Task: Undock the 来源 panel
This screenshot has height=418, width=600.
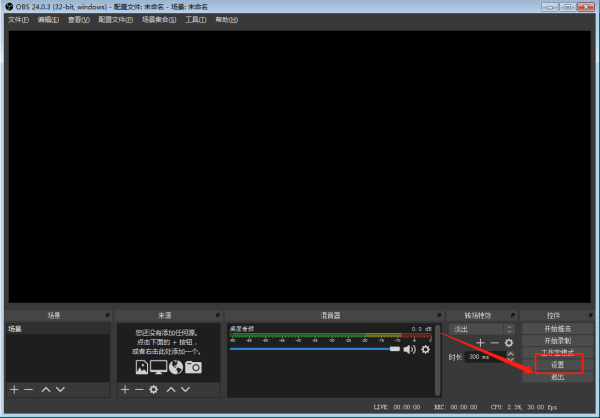Action: (218, 315)
